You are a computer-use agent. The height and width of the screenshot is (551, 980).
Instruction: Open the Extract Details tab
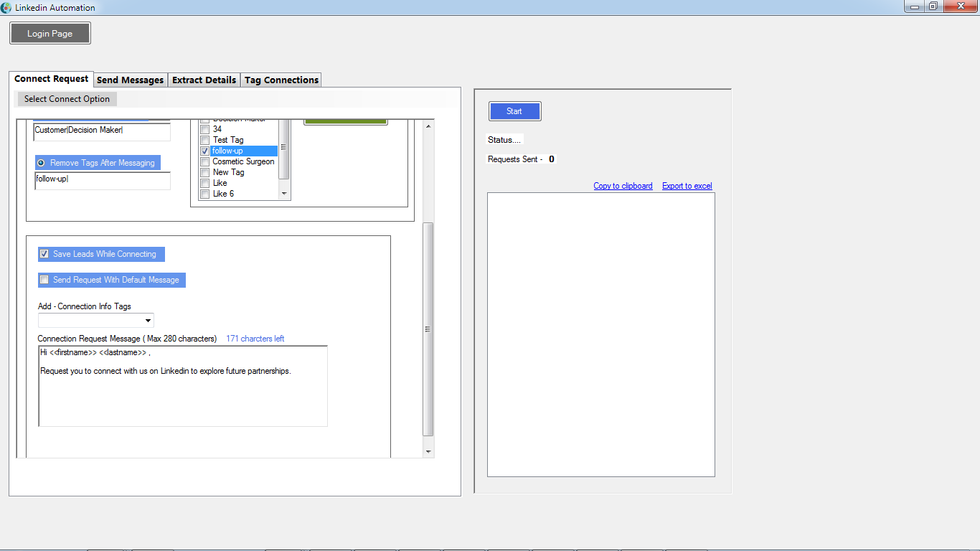pyautogui.click(x=204, y=80)
